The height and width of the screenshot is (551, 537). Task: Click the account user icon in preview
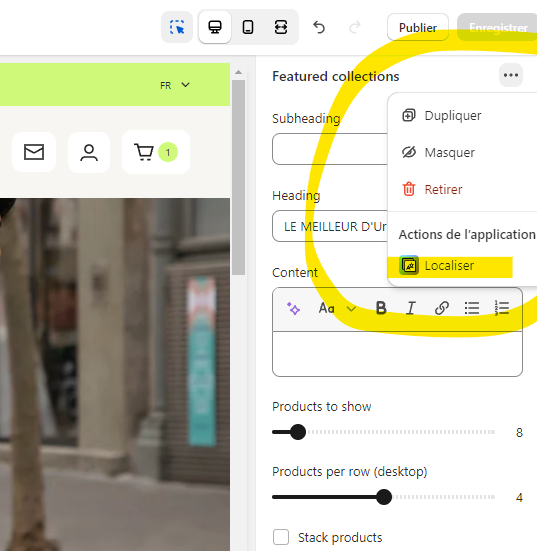pyautogui.click(x=89, y=153)
